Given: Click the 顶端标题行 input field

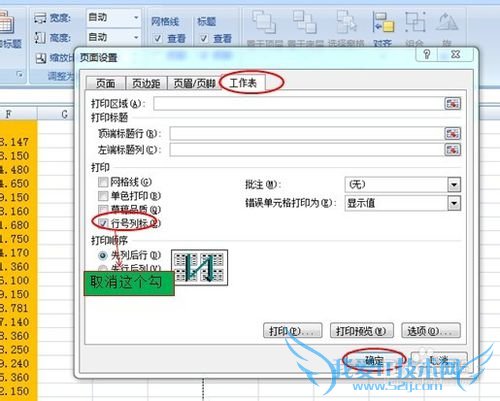Looking at the screenshot, I should pyautogui.click(x=306, y=134).
